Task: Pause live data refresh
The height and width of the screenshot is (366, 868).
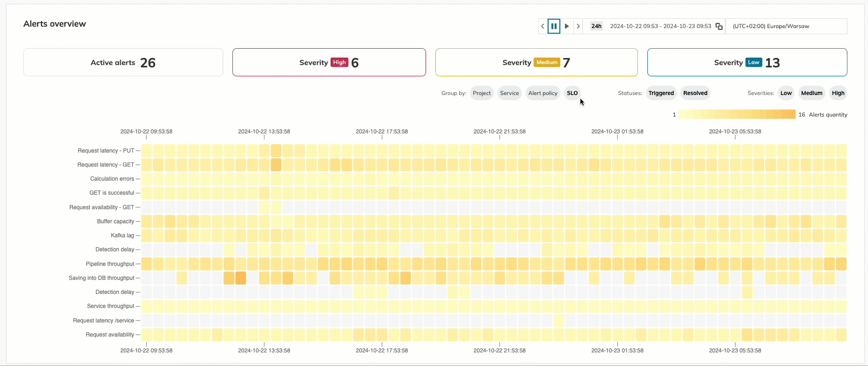Action: (554, 26)
